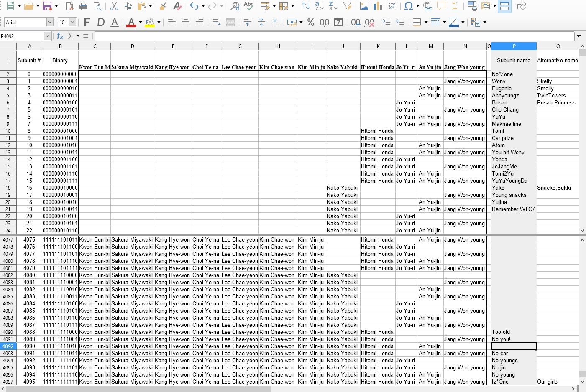Open the undo history arrow
This screenshot has width=586, height=392.
click(203, 6)
